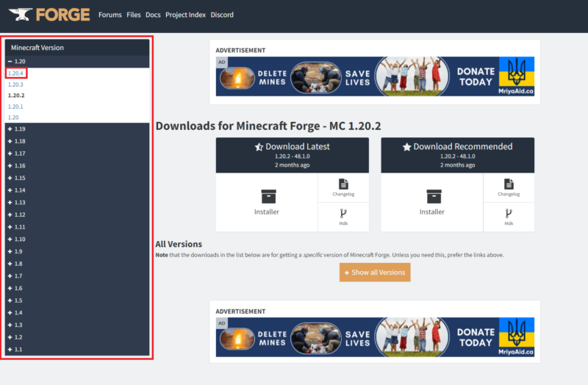Open the Files menu item
The image size is (588, 385).
pyautogui.click(x=134, y=15)
